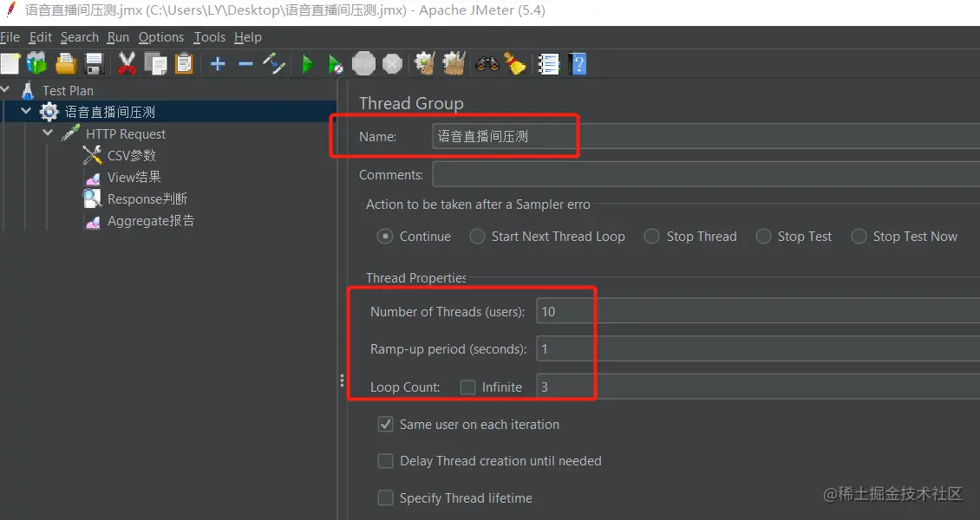The image size is (980, 520).
Task: Select the Test Plan root label
Action: pyautogui.click(x=68, y=91)
